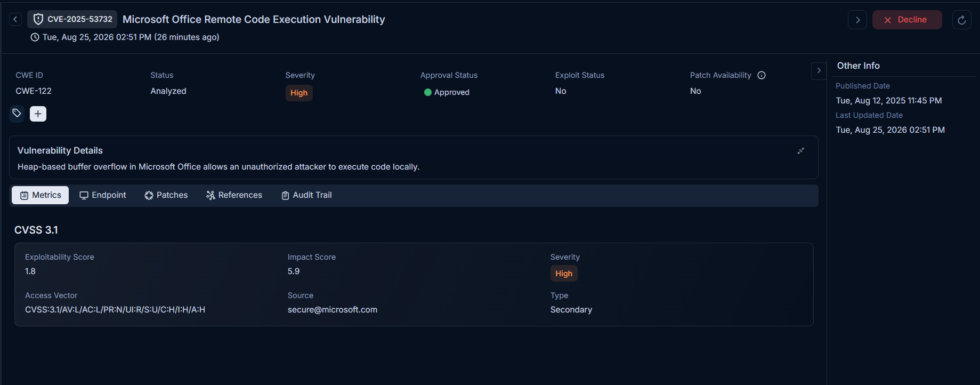Click the Secondary type value
The width and height of the screenshot is (980, 385).
click(x=571, y=310)
